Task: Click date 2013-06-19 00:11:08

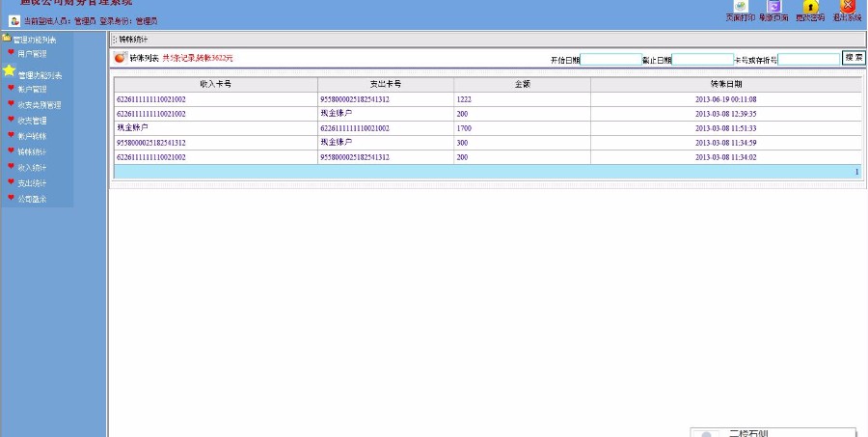Action: tap(725, 99)
